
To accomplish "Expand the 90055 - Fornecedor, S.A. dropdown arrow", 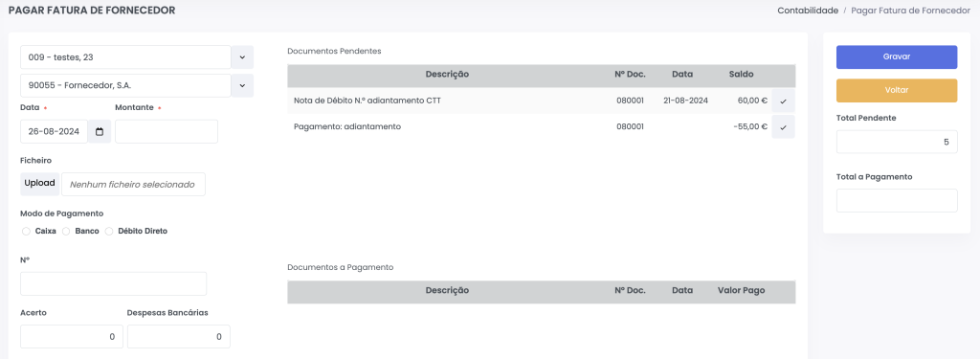I will click(242, 86).
